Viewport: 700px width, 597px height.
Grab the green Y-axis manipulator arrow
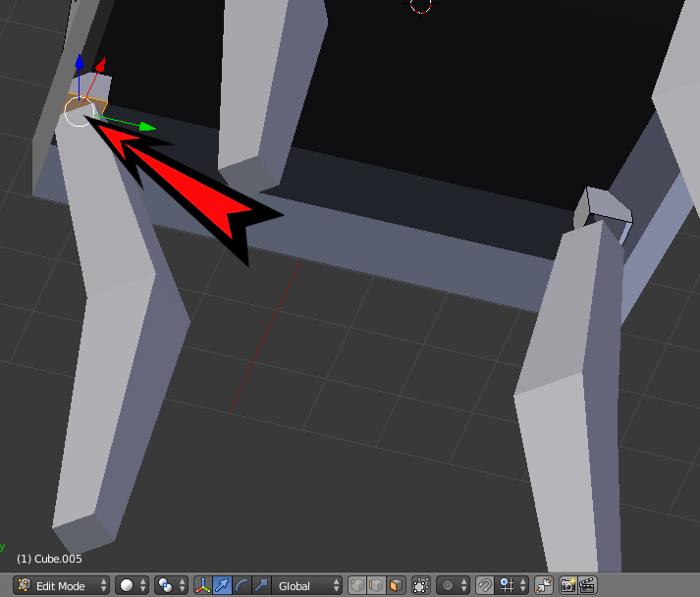point(147,127)
